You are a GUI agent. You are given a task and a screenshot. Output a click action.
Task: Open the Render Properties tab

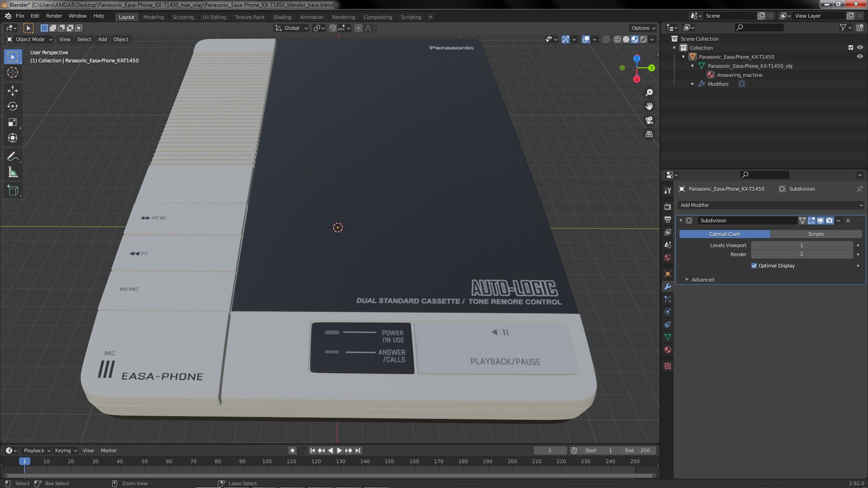coord(668,207)
